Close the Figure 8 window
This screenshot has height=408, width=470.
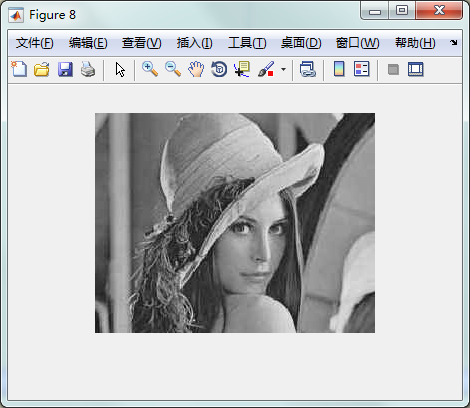tap(439, 11)
